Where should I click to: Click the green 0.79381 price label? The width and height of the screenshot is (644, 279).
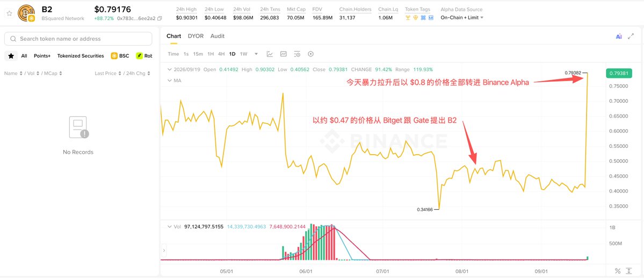[x=619, y=74]
